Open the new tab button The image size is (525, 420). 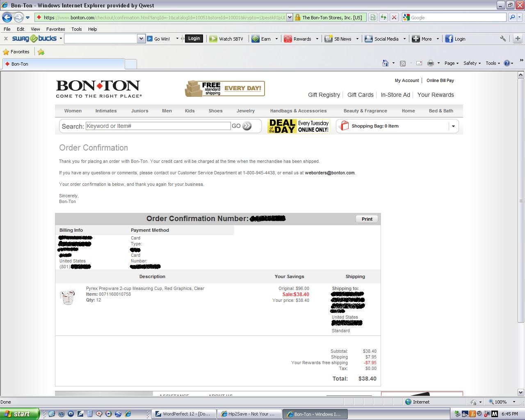click(130, 64)
